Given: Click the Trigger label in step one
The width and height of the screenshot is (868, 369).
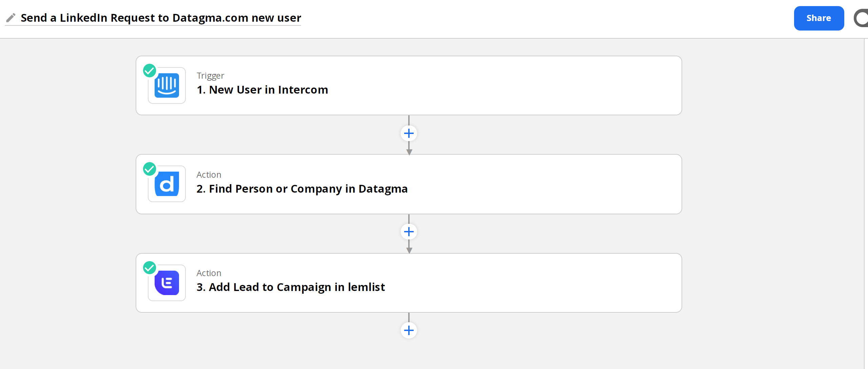Looking at the screenshot, I should point(210,76).
